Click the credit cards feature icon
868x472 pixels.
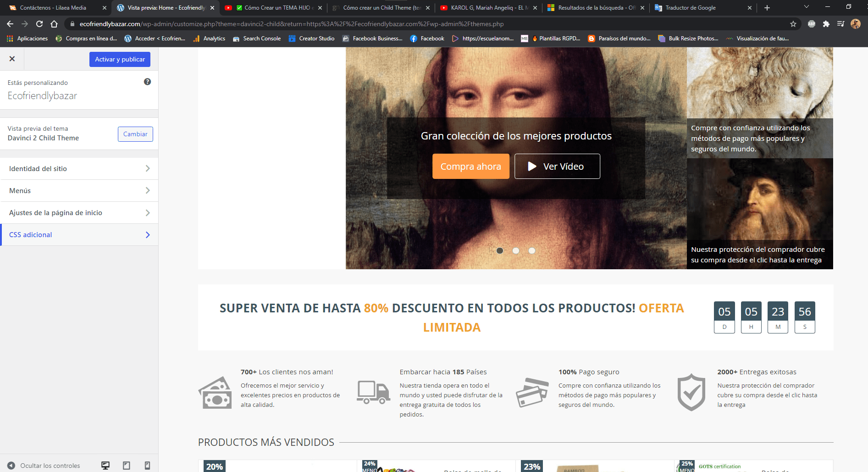[x=532, y=393]
